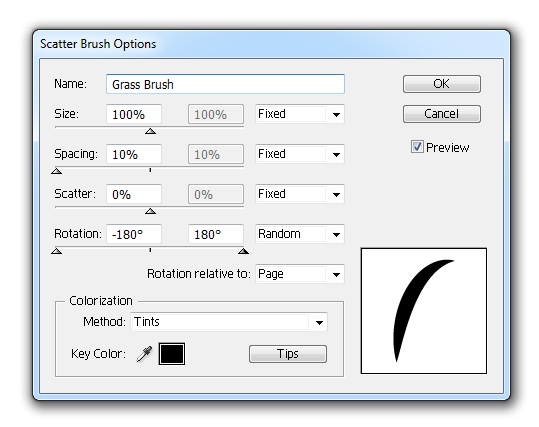The image size is (539, 427).
Task: Open the Colorization Method Tints dropdown
Action: pos(229,322)
